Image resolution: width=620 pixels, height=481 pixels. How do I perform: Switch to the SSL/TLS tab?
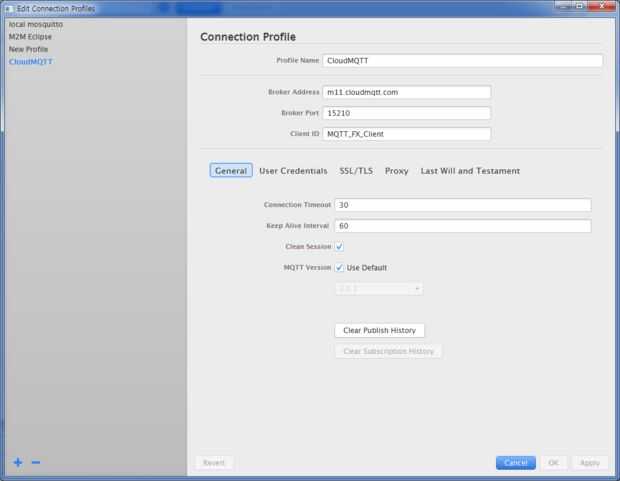[x=356, y=171]
